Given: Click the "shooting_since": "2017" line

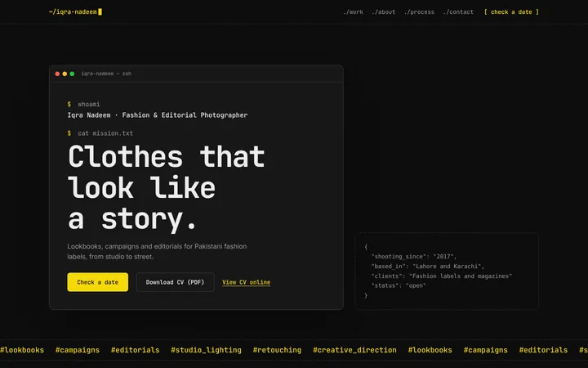Looking at the screenshot, I should coord(414,257).
